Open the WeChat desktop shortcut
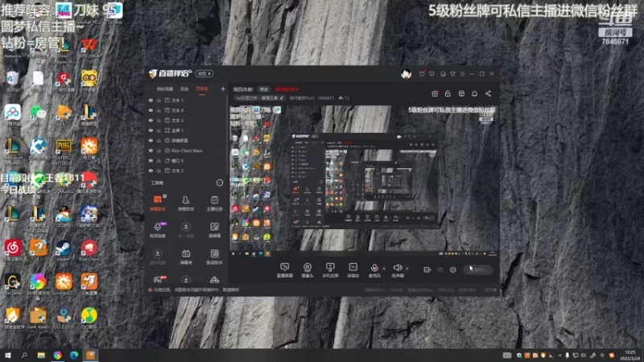 click(x=38, y=114)
